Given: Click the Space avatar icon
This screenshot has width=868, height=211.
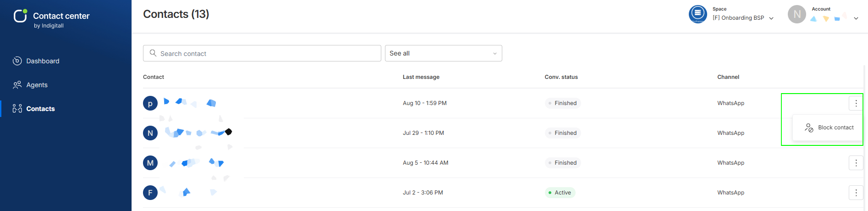Looking at the screenshot, I should (698, 14).
